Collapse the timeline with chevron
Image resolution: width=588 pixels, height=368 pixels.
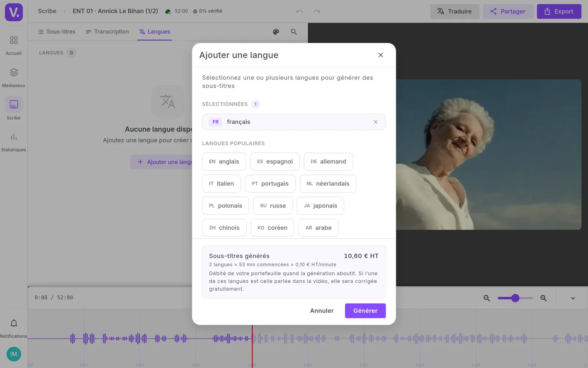click(573, 298)
